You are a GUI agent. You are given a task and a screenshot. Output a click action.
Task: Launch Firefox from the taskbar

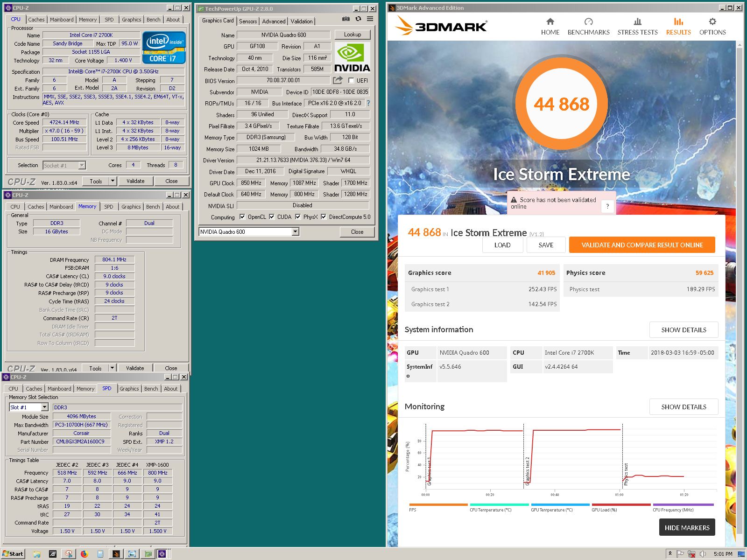(85, 554)
